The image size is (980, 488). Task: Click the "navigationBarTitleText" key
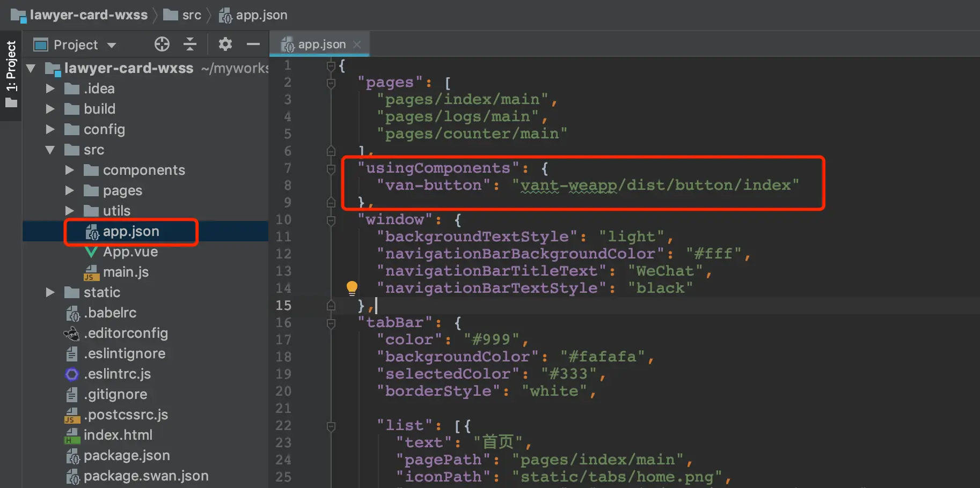coord(492,271)
